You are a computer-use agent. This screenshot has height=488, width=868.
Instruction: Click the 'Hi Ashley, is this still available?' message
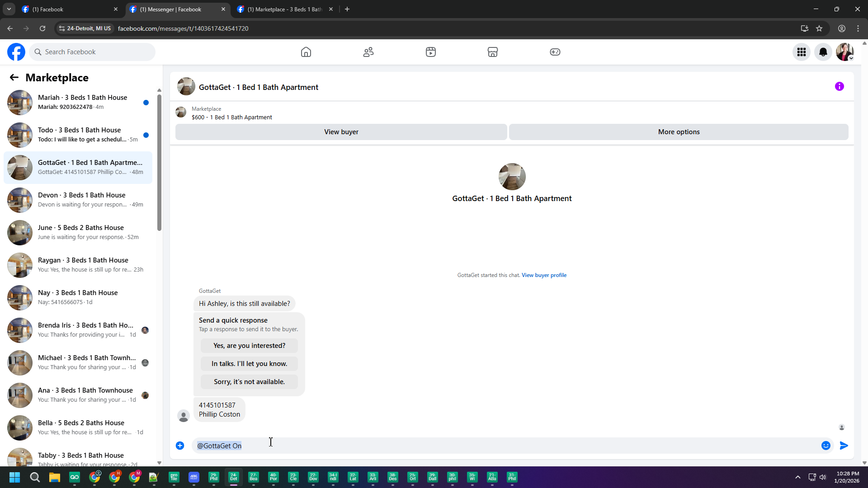[x=245, y=304]
